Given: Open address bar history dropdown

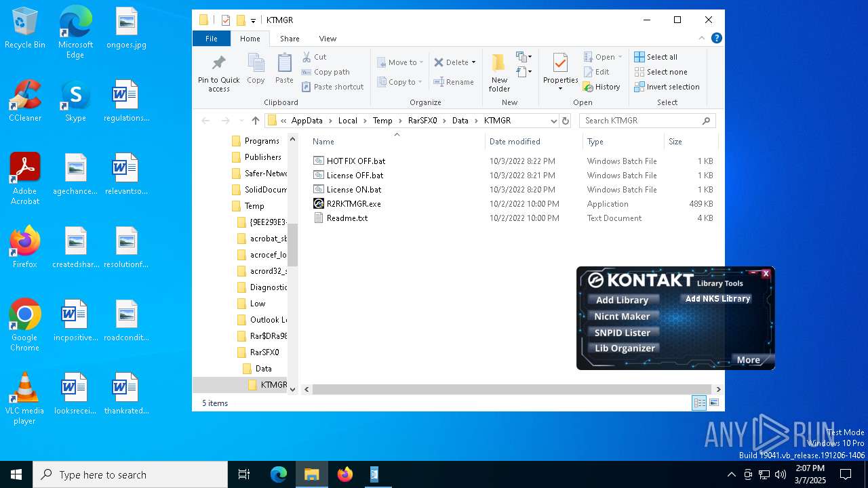Looking at the screenshot, I should 554,121.
